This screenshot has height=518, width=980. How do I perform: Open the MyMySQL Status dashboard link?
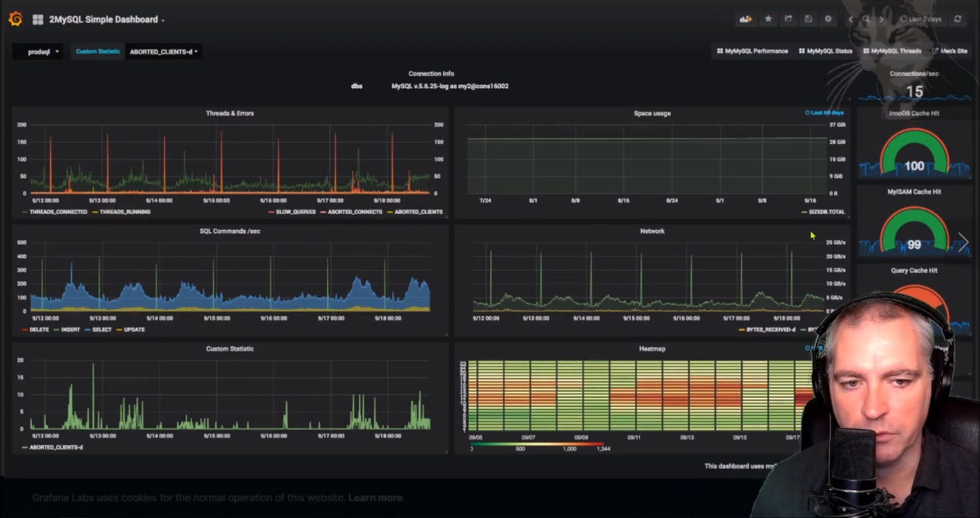825,51
